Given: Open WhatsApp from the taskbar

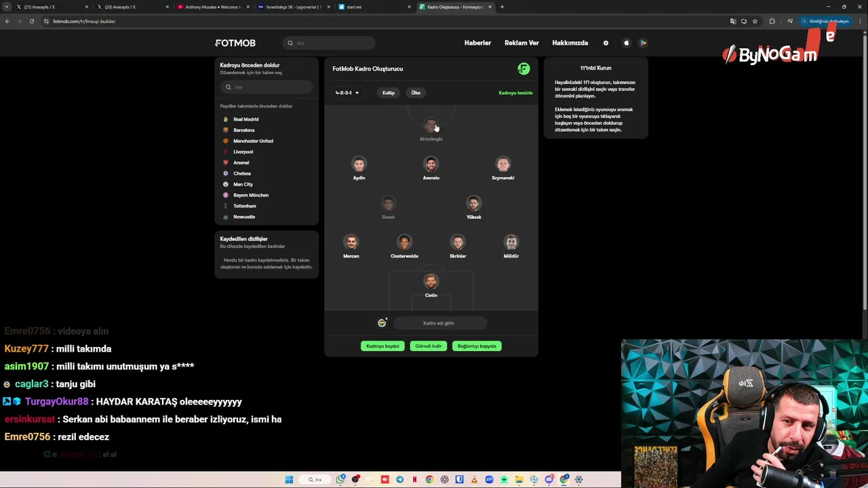Looking at the screenshot, I should click(340, 479).
